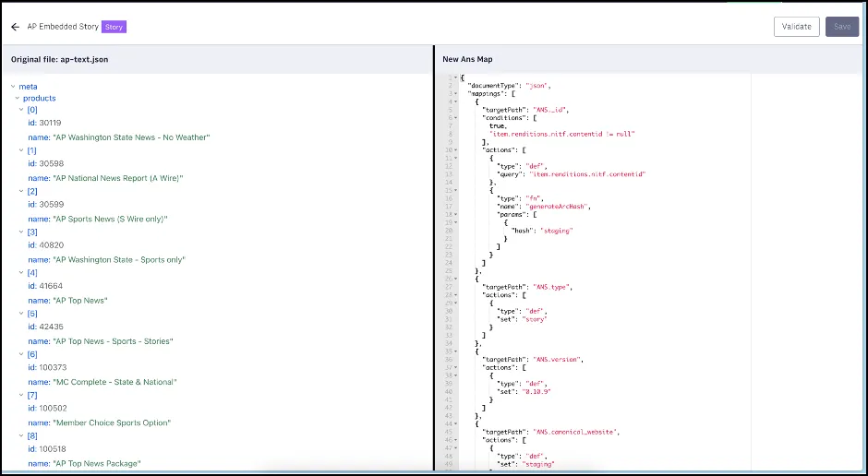Select "AP Washington State News - No Weather" name
Screen dimensions: 868x476
click(131, 137)
